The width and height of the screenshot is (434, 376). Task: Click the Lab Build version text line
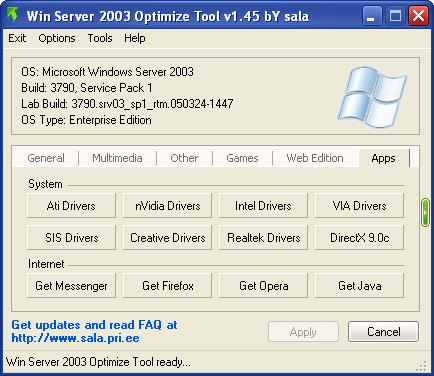[127, 104]
